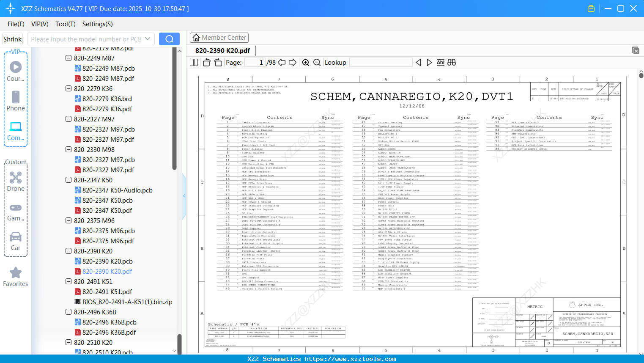The image size is (644, 363).
Task: Jump to previous lookup result
Action: 418,63
